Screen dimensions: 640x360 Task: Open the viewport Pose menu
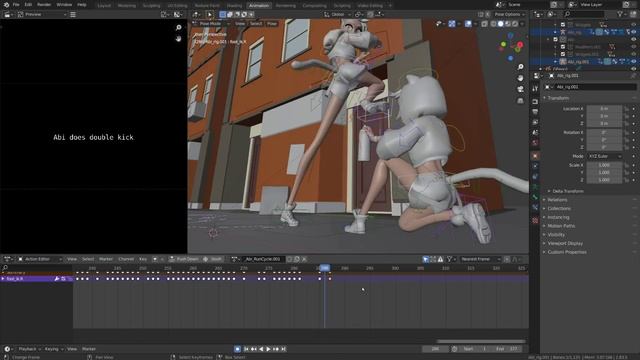pyautogui.click(x=272, y=24)
